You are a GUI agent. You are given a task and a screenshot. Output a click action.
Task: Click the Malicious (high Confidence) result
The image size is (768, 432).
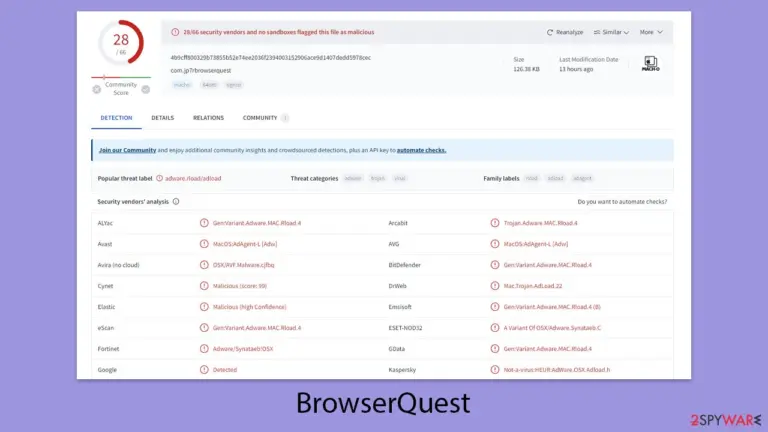pyautogui.click(x=249, y=307)
